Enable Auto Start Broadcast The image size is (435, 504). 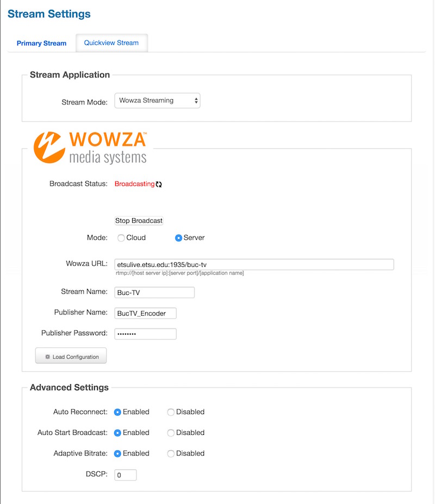117,433
